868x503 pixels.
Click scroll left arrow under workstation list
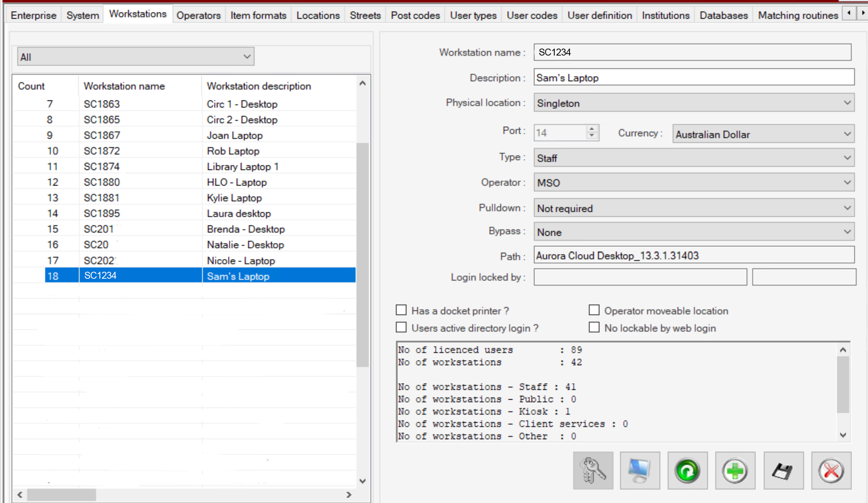(20, 495)
